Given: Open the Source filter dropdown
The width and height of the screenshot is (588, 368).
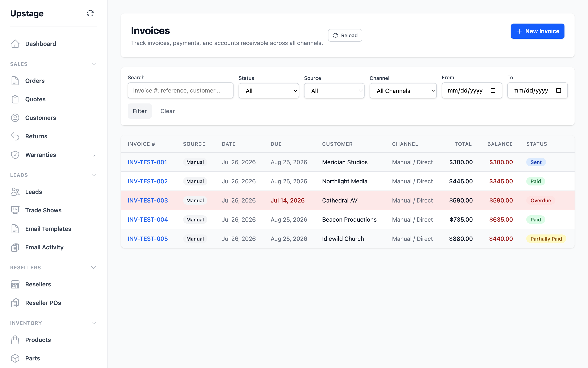Looking at the screenshot, I should click(334, 91).
